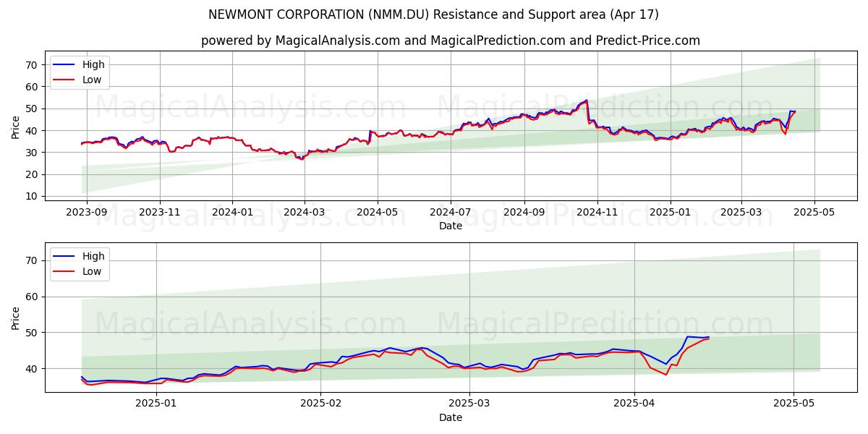Click the 70 tick on top chart y-axis
Screen dimensions: 868x434
32,64
